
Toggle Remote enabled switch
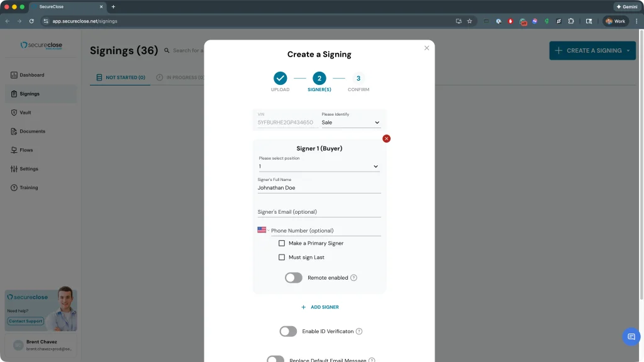tap(294, 278)
